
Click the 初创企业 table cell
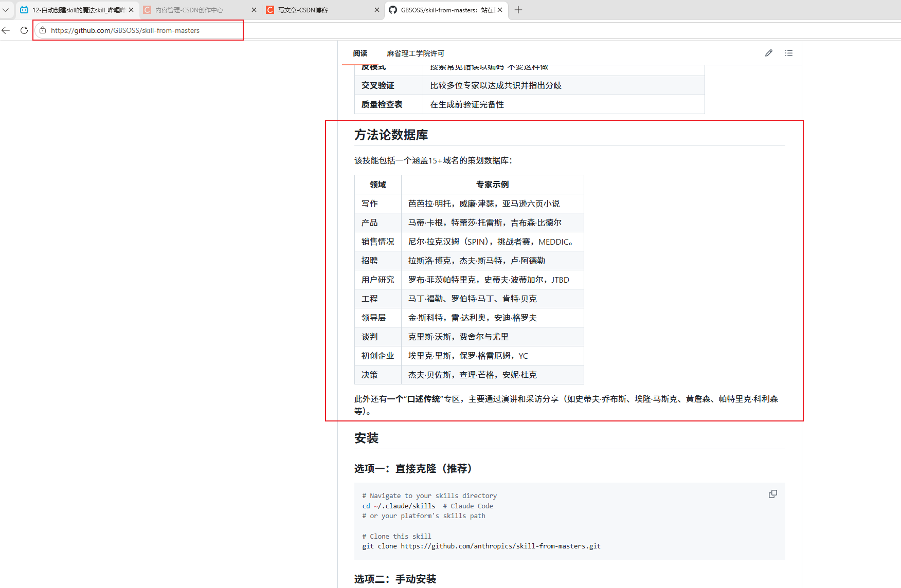378,356
